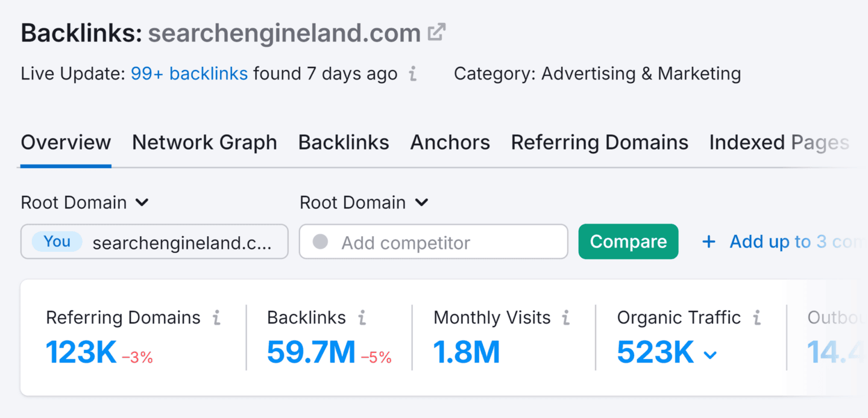Image resolution: width=868 pixels, height=418 pixels.
Task: Expand the 523K Organic Traffic chevron
Action: point(711,355)
